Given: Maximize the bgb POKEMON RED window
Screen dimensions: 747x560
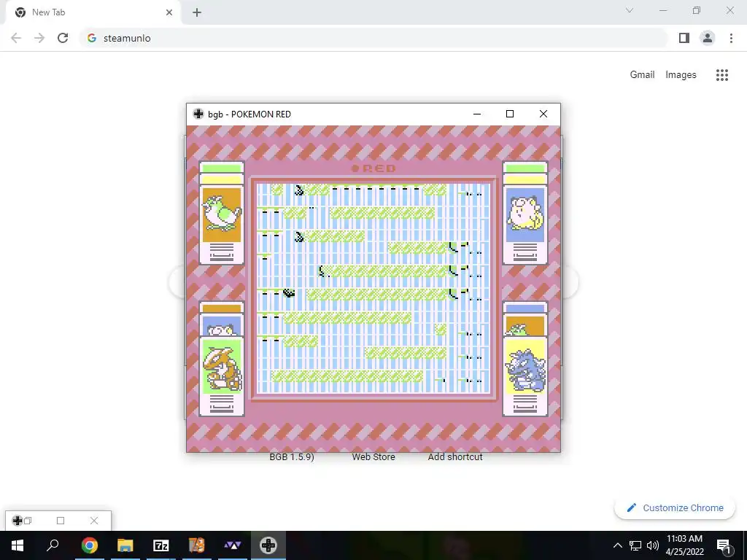Looking at the screenshot, I should [510, 114].
